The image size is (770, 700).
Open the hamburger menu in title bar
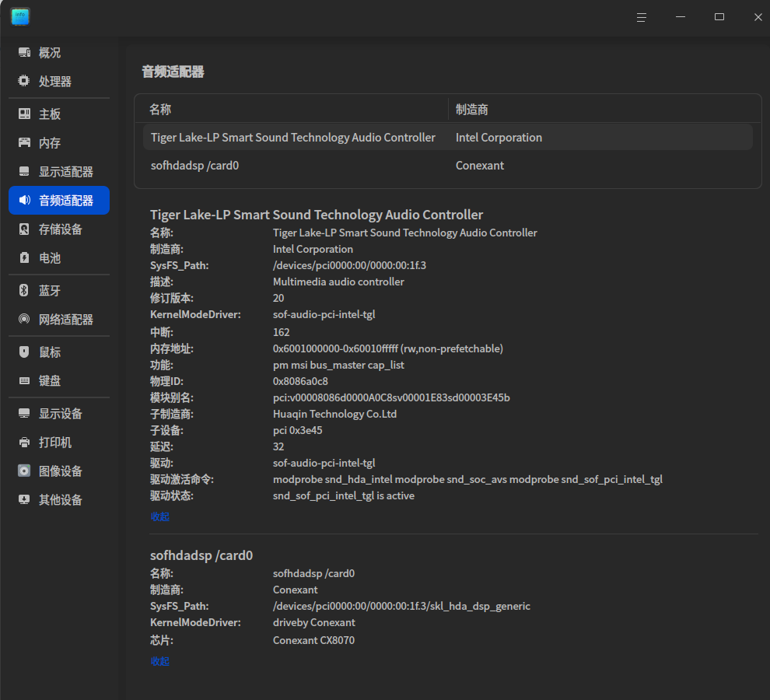(x=642, y=17)
